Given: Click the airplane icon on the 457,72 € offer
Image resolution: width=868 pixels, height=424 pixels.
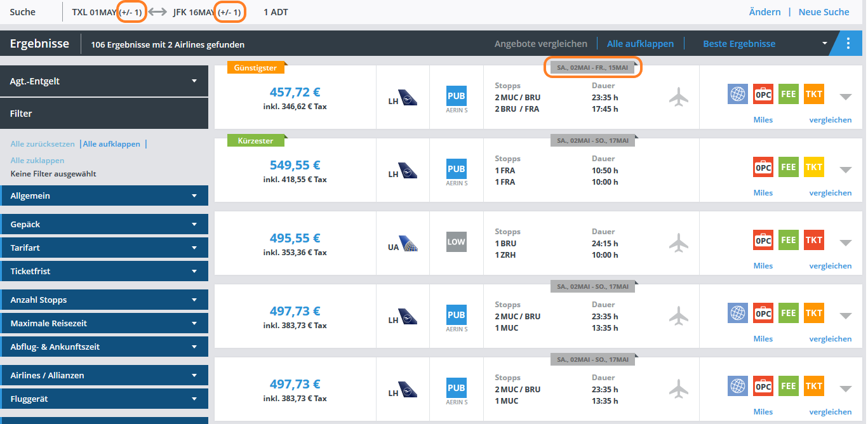Looking at the screenshot, I should pyautogui.click(x=679, y=97).
